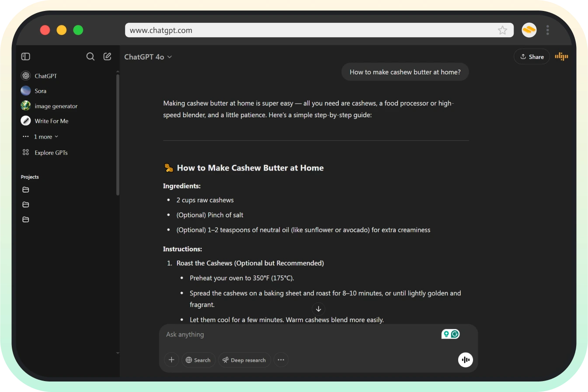Open the search chats magnifier icon
Viewport: 588px width, 392px height.
pyautogui.click(x=90, y=56)
